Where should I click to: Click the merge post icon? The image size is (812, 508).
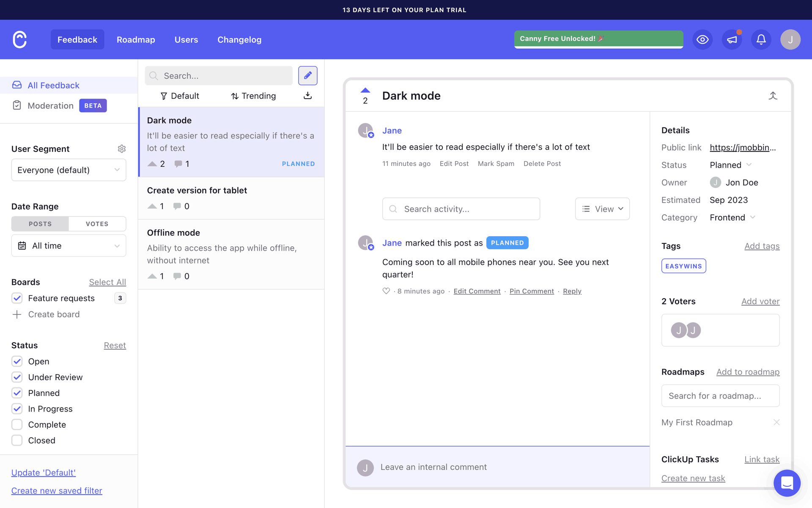coord(773,96)
